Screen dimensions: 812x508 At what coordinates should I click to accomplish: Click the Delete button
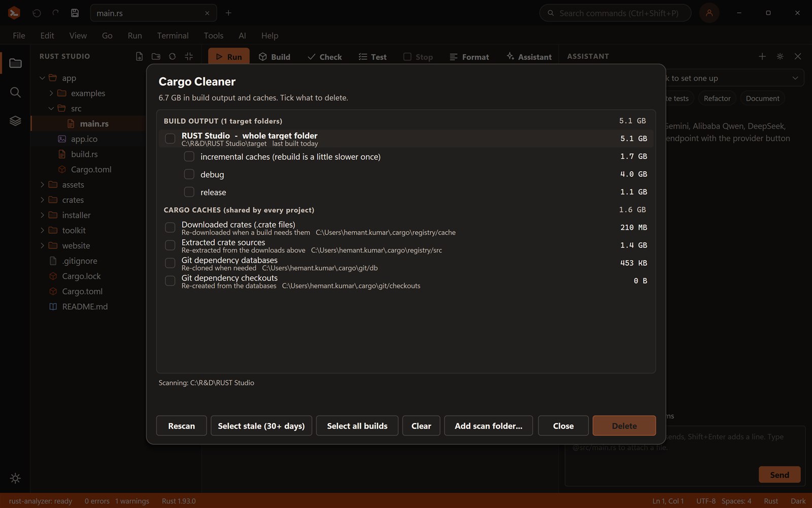[x=624, y=426]
